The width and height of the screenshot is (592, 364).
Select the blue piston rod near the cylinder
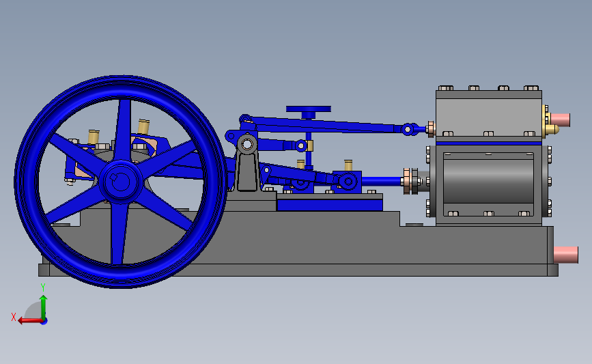[382, 181]
